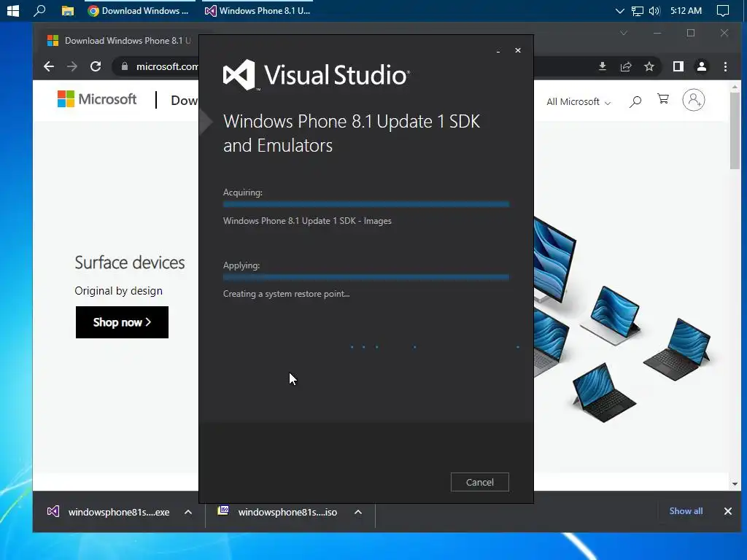Open volume control in system tray

click(654, 10)
